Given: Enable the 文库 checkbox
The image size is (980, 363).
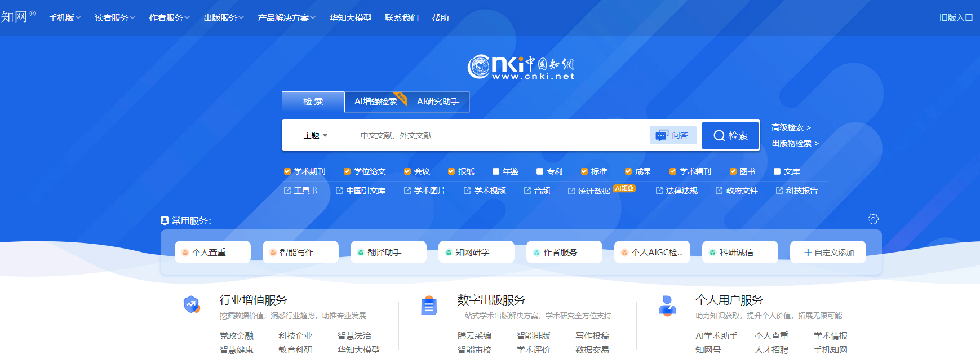Looking at the screenshot, I should tap(777, 171).
